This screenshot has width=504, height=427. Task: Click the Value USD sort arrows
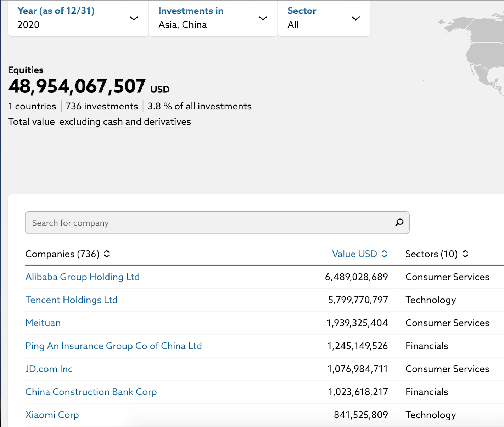[x=385, y=254]
